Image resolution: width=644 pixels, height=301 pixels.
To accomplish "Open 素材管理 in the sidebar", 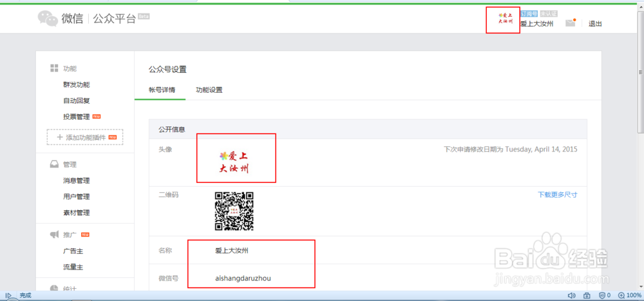I will tap(77, 213).
